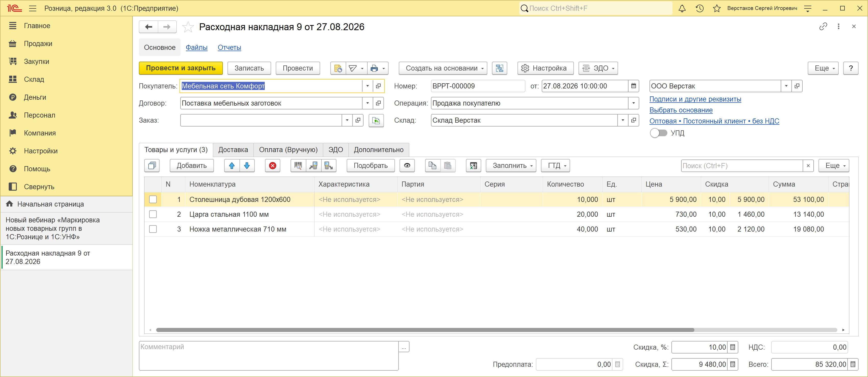868x377 pixels.
Task: Click the stacked pages icon before Добавить
Action: [x=152, y=166]
